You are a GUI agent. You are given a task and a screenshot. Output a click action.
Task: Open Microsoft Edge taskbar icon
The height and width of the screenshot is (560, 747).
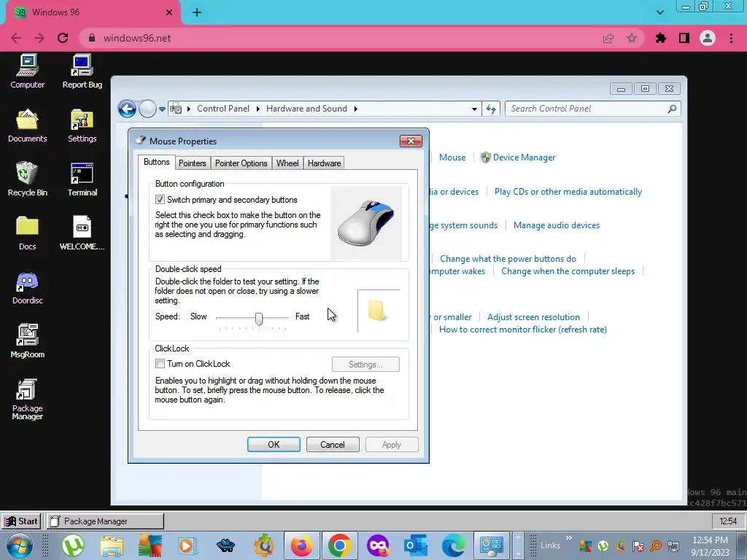453,545
